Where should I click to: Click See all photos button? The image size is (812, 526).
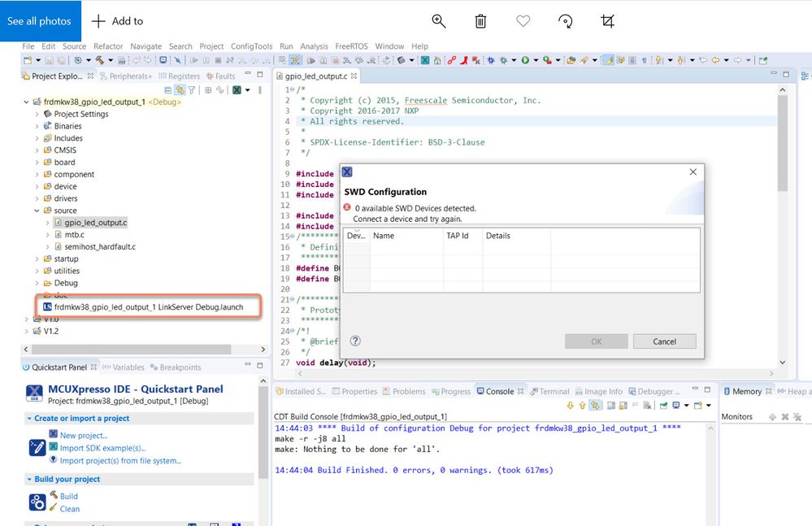point(39,20)
